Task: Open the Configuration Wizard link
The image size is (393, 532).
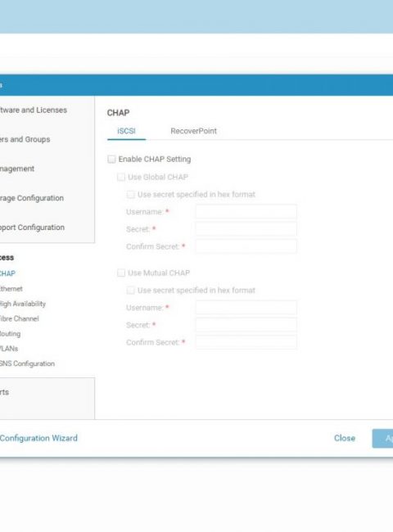Action: (x=38, y=438)
